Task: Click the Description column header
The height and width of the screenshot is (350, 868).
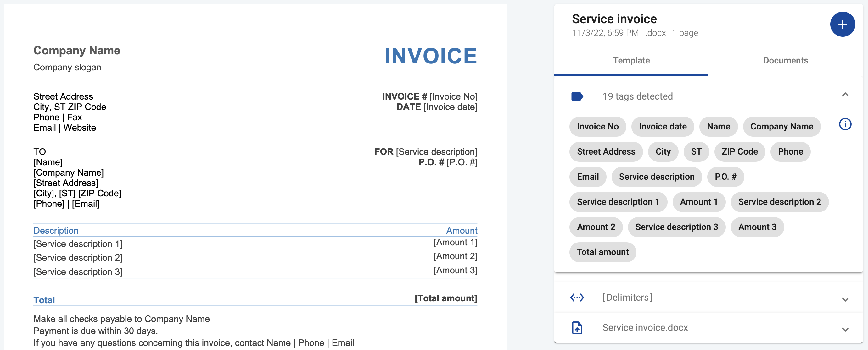Action: click(56, 231)
